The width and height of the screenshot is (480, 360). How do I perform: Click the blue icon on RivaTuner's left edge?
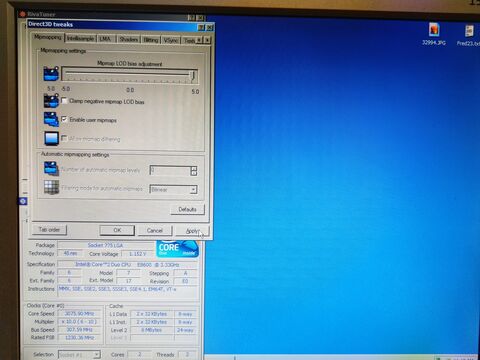[x=23, y=201]
